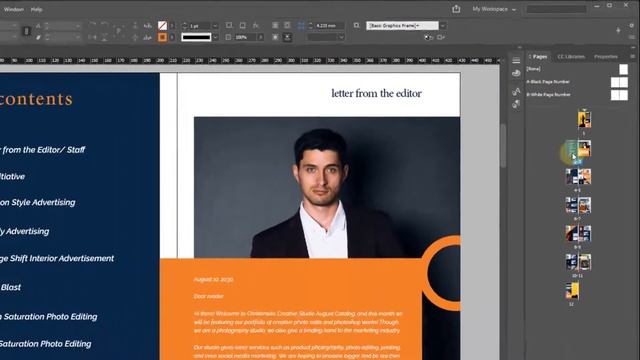Click the top search field
The height and width of the screenshot is (360, 640).
click(x=556, y=9)
